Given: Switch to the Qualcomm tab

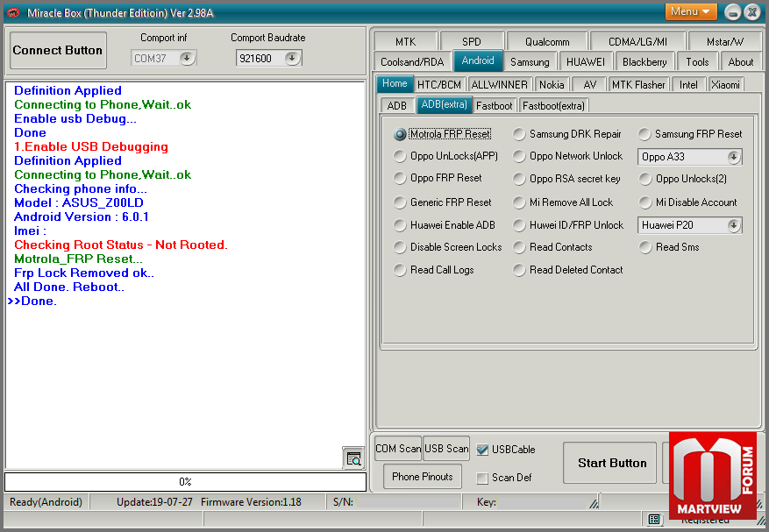Looking at the screenshot, I should [x=547, y=41].
